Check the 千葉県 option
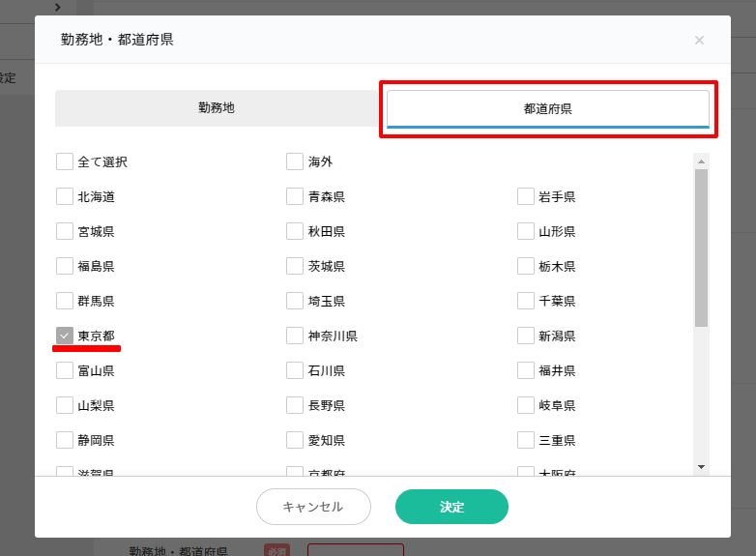Viewport: 756px width, 556px height. point(526,301)
